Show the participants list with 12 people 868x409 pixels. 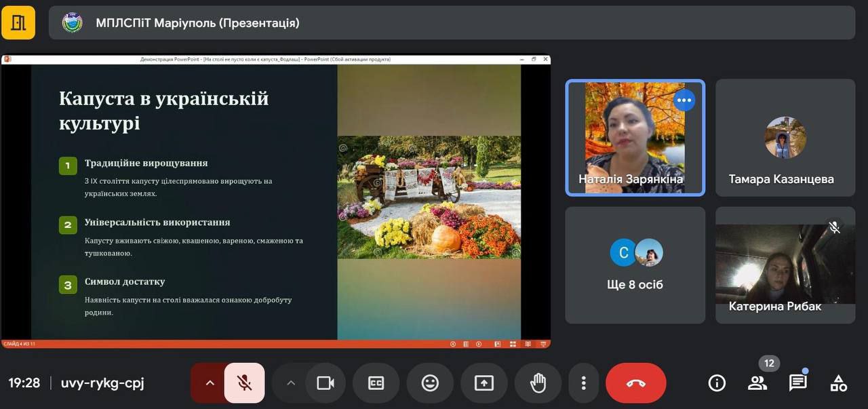[757, 383]
